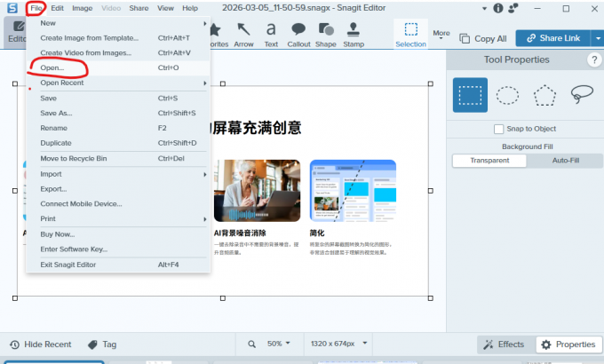The image size is (604, 364).
Task: Open the Help menu
Action: point(190,8)
